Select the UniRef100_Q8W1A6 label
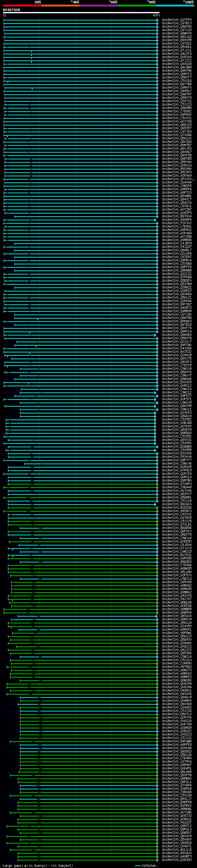 point(177,379)
